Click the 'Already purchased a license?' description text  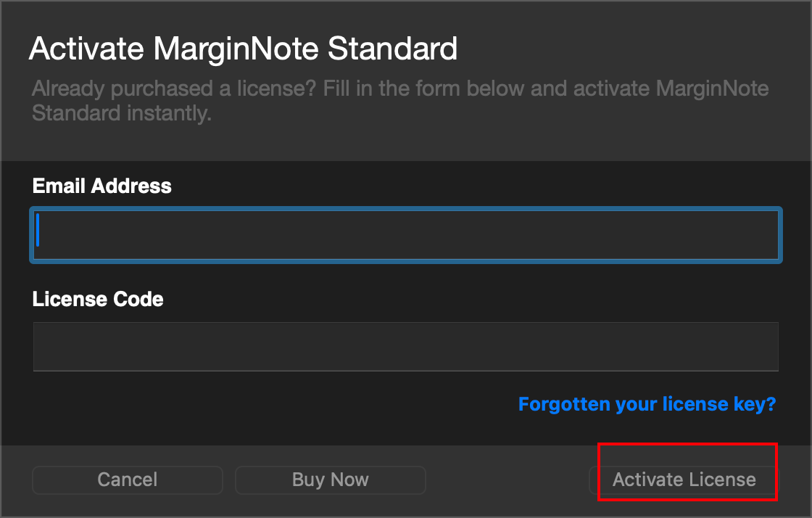click(x=174, y=90)
